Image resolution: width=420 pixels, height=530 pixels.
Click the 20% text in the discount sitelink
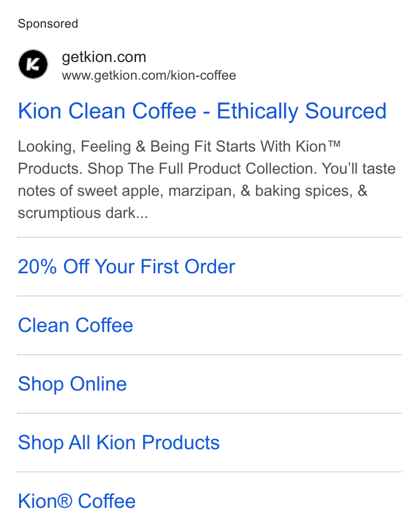tap(38, 266)
